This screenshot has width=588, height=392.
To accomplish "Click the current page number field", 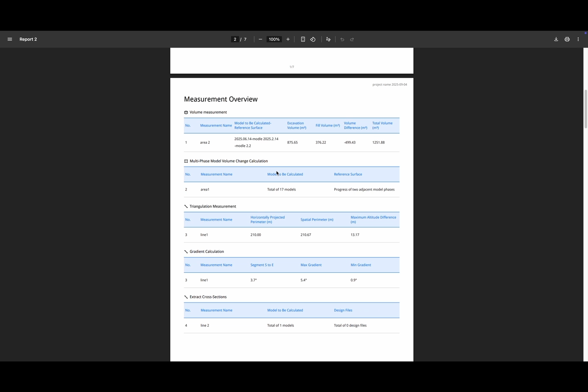I will 235,39.
